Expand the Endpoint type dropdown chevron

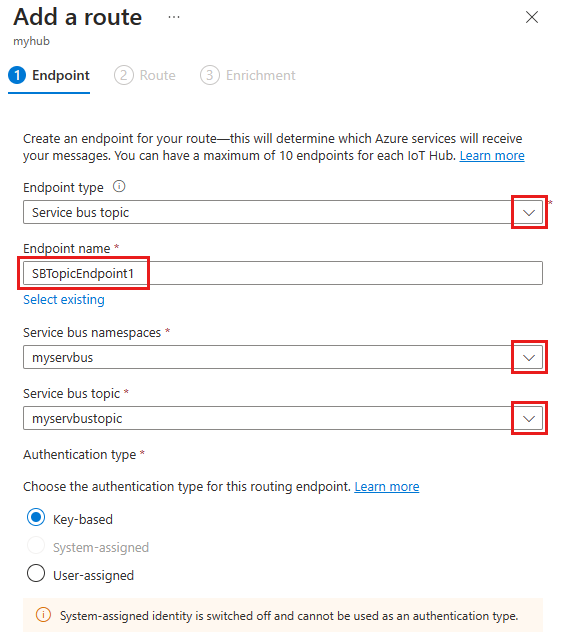coord(529,212)
